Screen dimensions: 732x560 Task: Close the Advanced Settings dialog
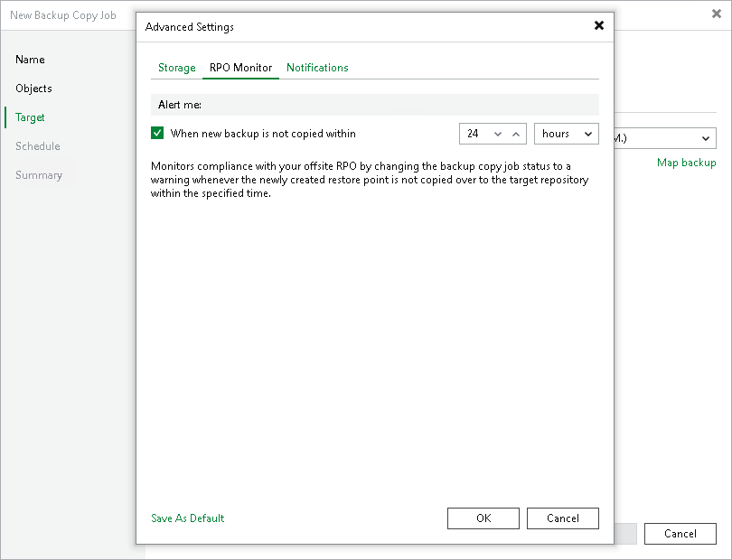pyautogui.click(x=599, y=26)
